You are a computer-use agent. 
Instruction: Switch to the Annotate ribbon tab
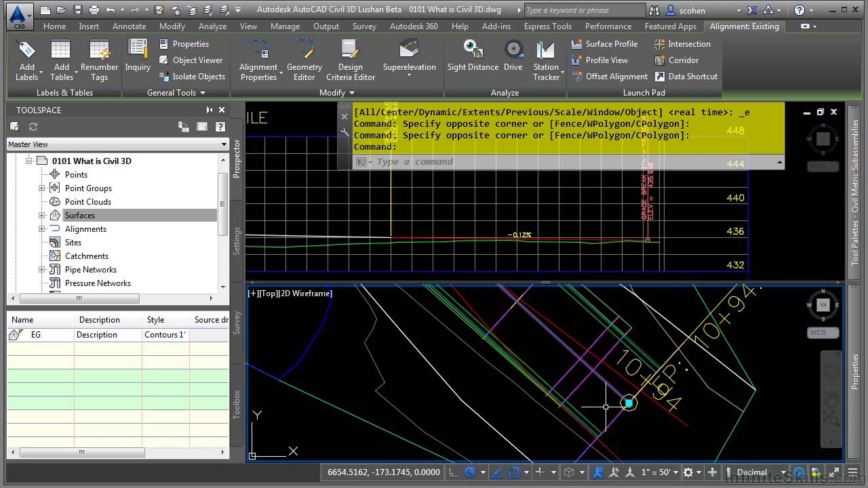[x=129, y=26]
